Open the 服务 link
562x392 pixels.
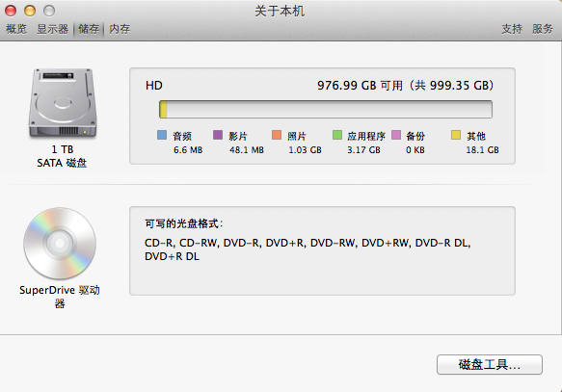(x=543, y=29)
